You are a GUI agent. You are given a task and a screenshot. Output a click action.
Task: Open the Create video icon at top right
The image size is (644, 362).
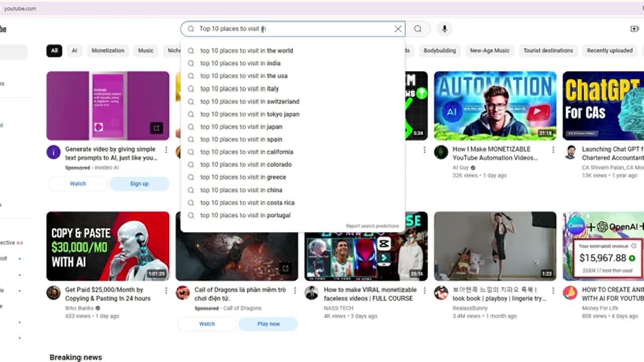635,29
